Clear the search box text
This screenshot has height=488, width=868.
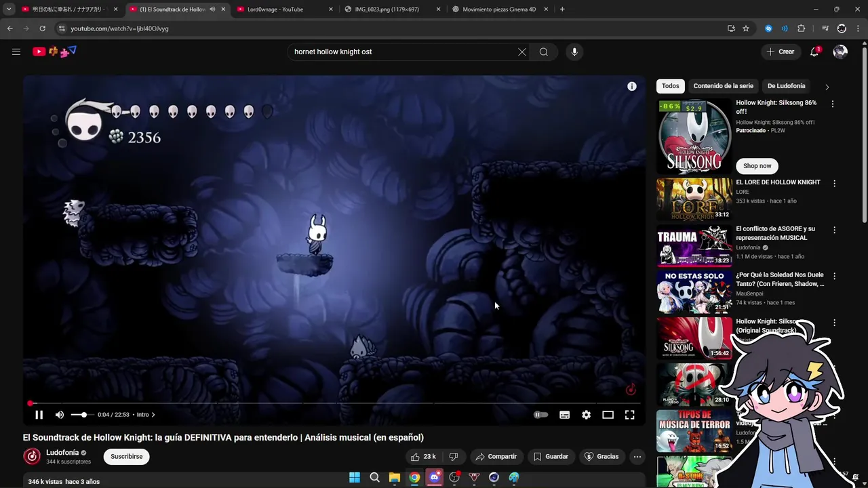click(522, 52)
